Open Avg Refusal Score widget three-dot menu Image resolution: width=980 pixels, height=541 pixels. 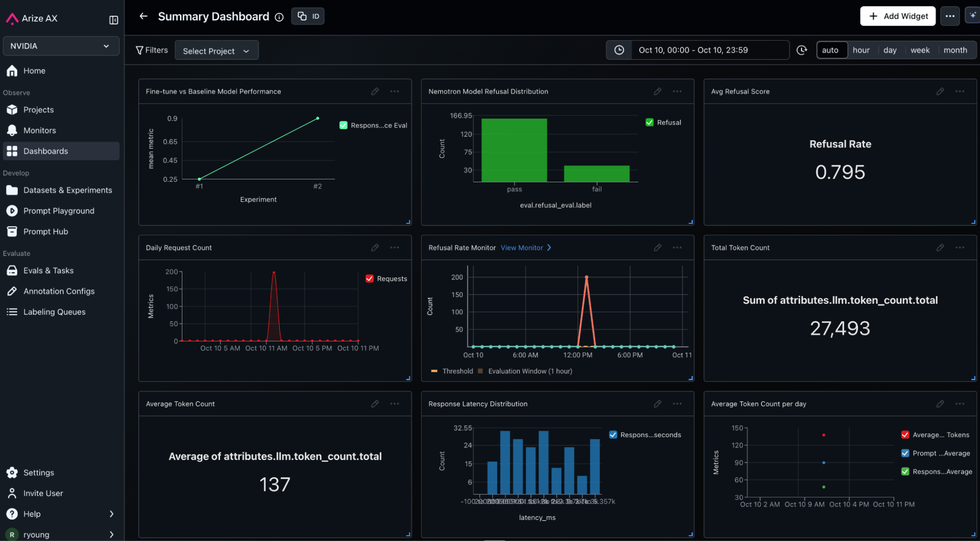(959, 92)
